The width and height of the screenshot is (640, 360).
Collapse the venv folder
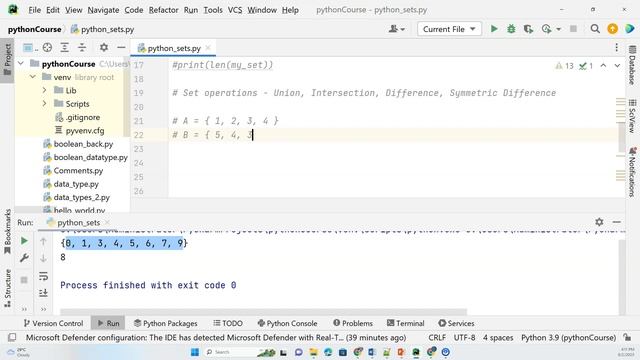pos(33,77)
